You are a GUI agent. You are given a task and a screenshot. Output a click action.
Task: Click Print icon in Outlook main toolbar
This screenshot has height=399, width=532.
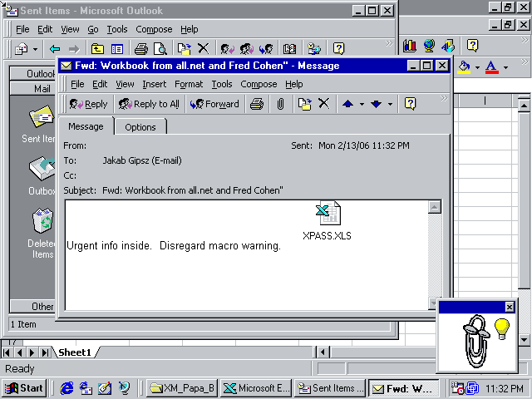(x=141, y=49)
